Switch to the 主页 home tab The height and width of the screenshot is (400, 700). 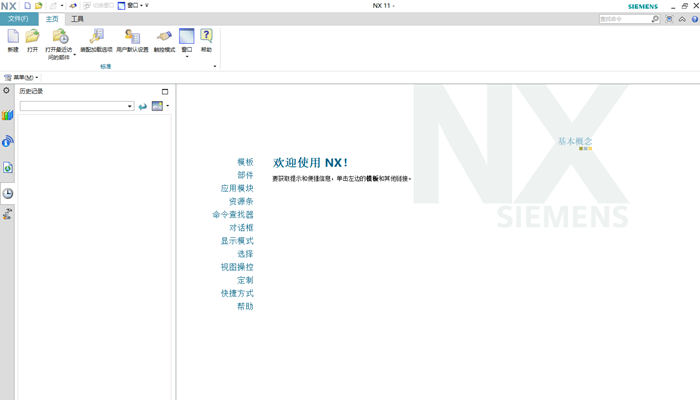pyautogui.click(x=52, y=19)
